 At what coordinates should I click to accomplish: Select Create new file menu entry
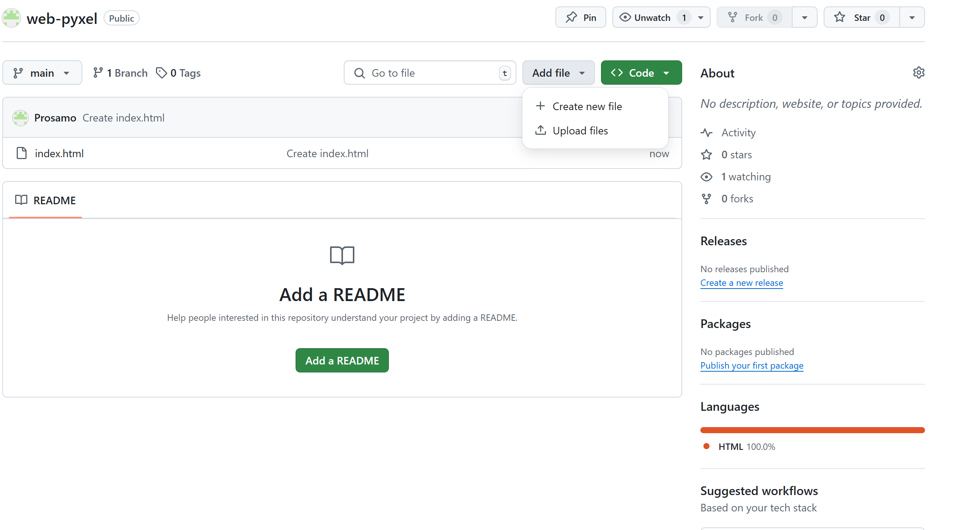pos(587,106)
